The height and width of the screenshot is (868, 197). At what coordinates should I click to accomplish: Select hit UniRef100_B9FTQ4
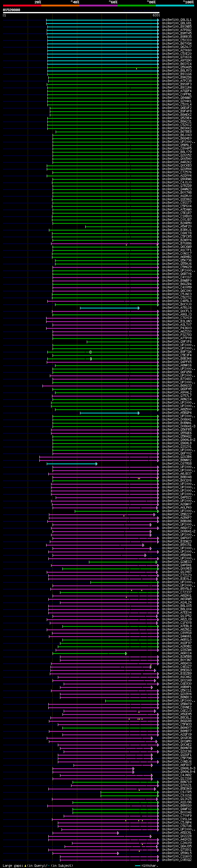tap(177, 352)
